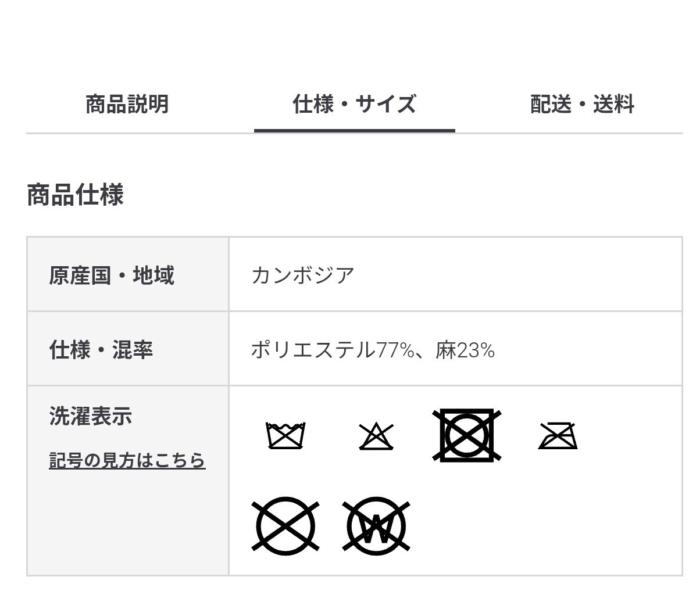689x616 pixels.
Task: Open the 商品説明 tab
Action: point(127,105)
